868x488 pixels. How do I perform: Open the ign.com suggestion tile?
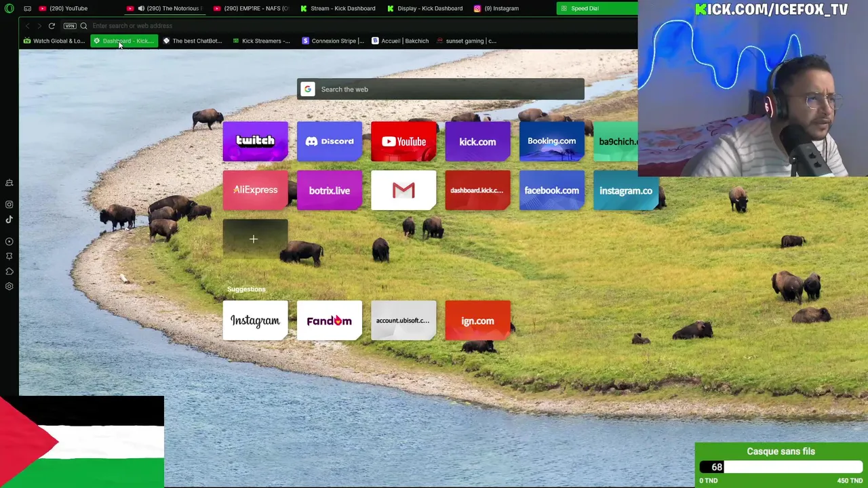477,321
